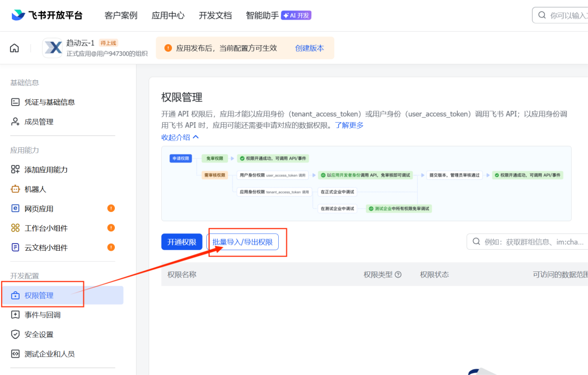Click the 测试企业和人员 icon
Viewport: 588px width, 375px height.
15,354
